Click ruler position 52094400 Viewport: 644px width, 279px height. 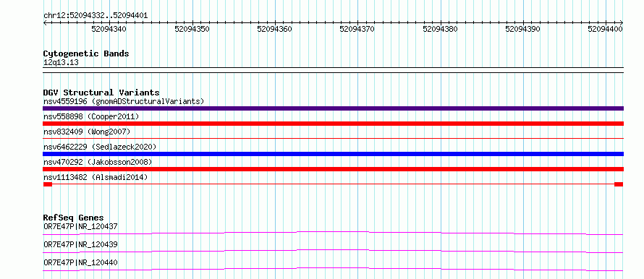pos(606,29)
